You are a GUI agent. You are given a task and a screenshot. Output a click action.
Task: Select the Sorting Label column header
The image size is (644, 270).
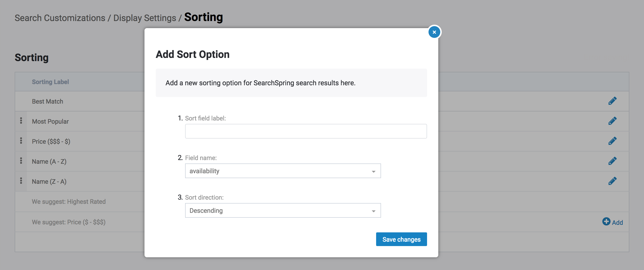click(50, 82)
